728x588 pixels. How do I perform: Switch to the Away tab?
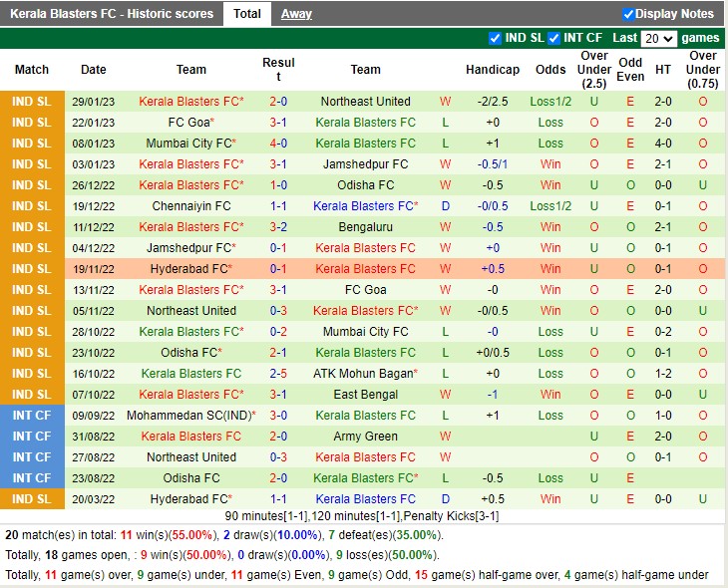296,14
